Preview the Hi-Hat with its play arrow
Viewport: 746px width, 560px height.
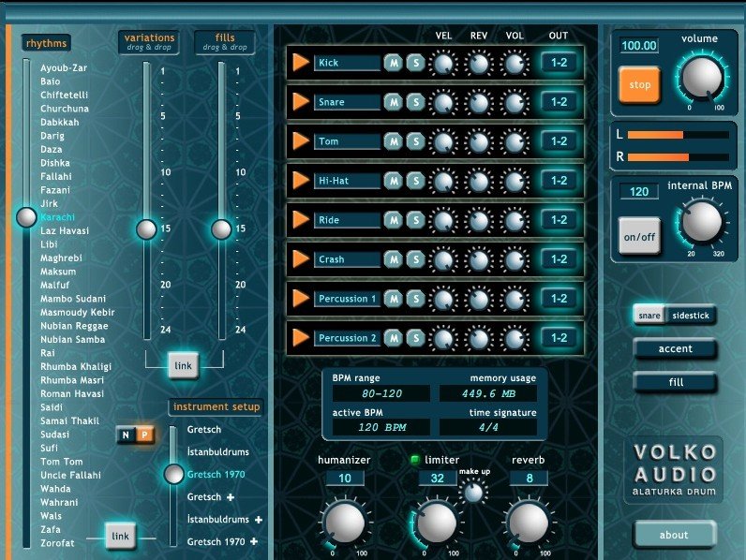[x=301, y=181]
